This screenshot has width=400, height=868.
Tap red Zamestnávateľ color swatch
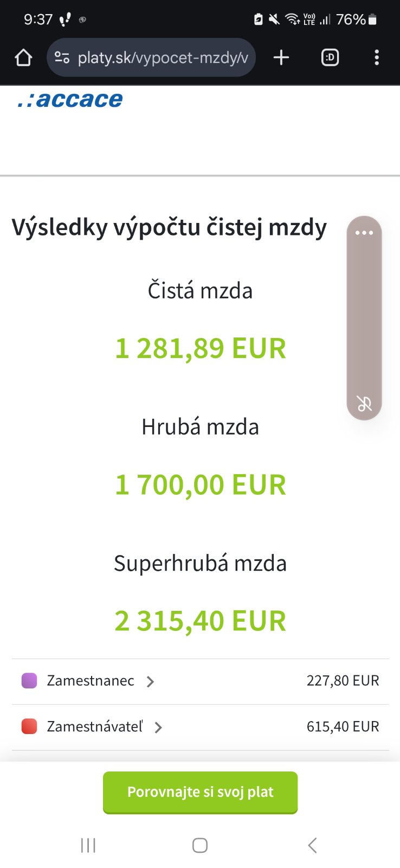(x=29, y=726)
